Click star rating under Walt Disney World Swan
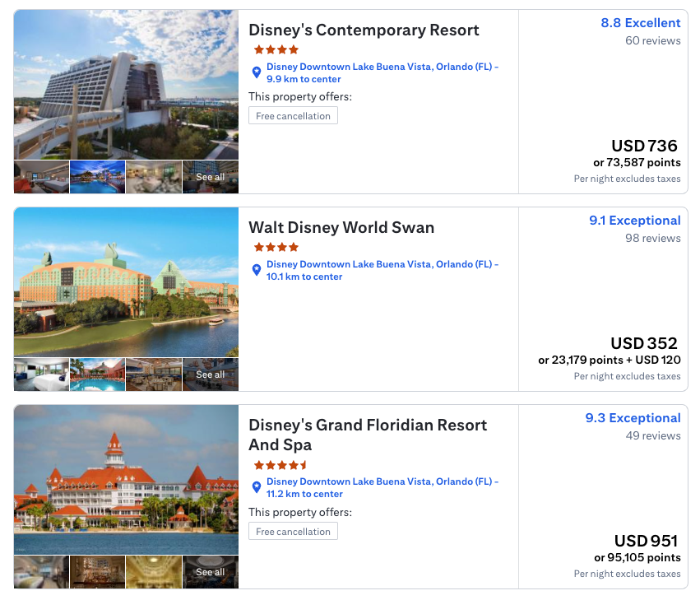This screenshot has height=600, width=700. (276, 247)
